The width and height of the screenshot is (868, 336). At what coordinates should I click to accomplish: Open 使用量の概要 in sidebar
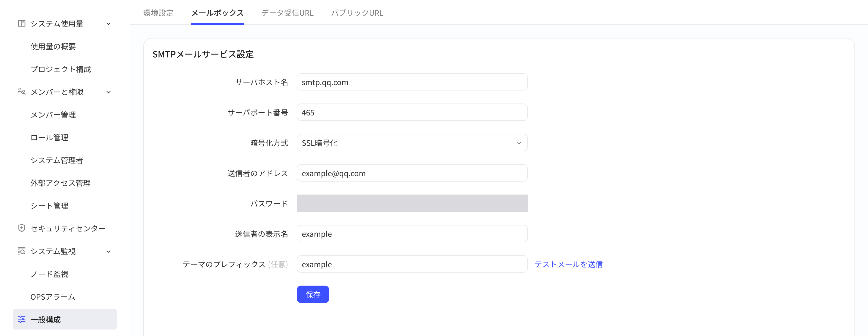(x=53, y=46)
